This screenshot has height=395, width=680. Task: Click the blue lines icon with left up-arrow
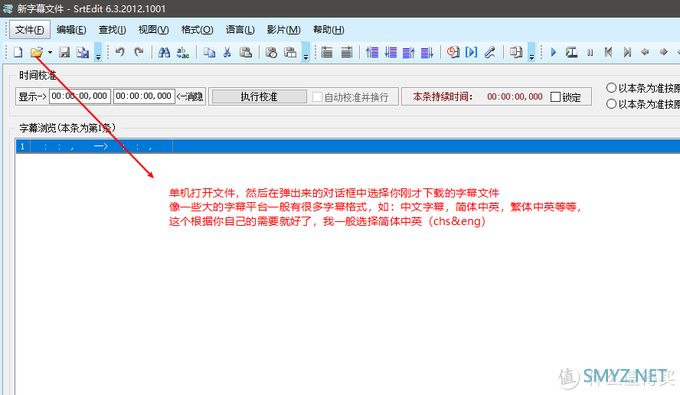pos(372,52)
